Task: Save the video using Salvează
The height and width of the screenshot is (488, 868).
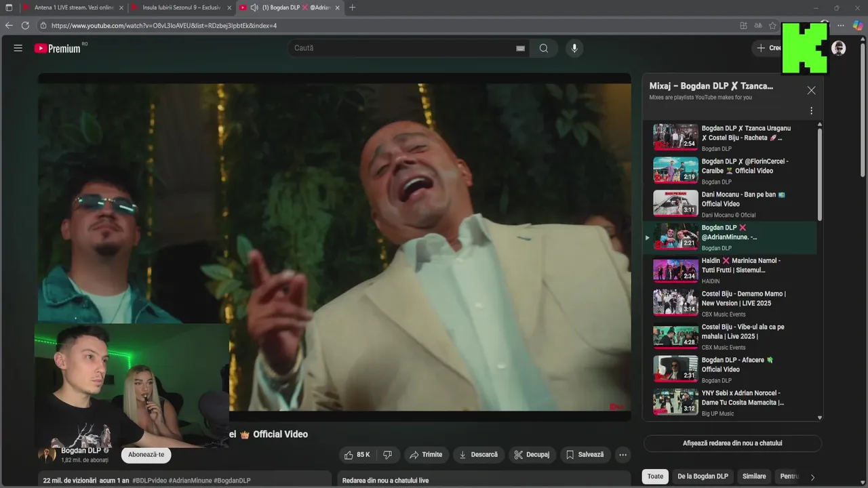Action: click(x=585, y=455)
